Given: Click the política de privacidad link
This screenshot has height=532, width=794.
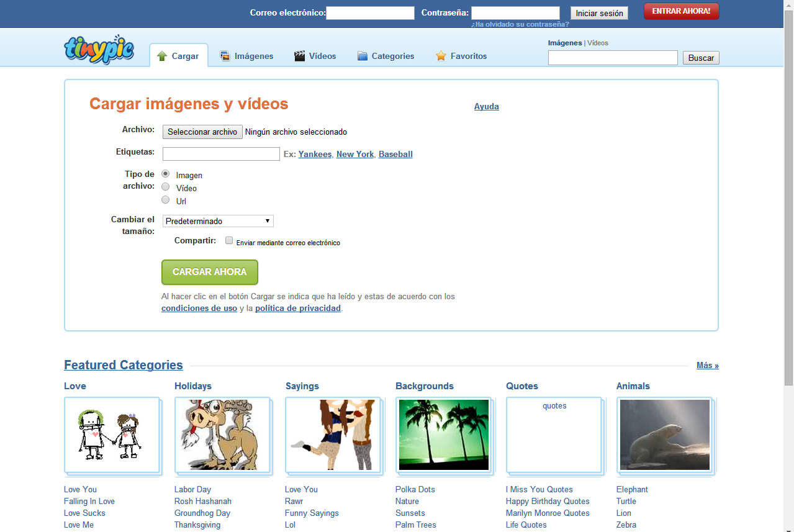Looking at the screenshot, I should pyautogui.click(x=297, y=307).
